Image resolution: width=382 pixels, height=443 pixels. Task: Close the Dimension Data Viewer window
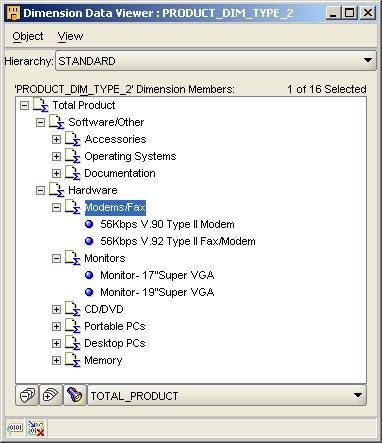pos(368,13)
